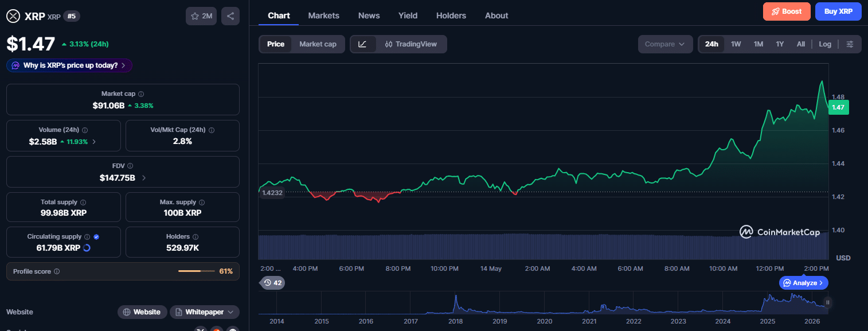Image resolution: width=868 pixels, height=331 pixels.
Task: Click the Market cap info icon
Action: pyautogui.click(x=141, y=94)
